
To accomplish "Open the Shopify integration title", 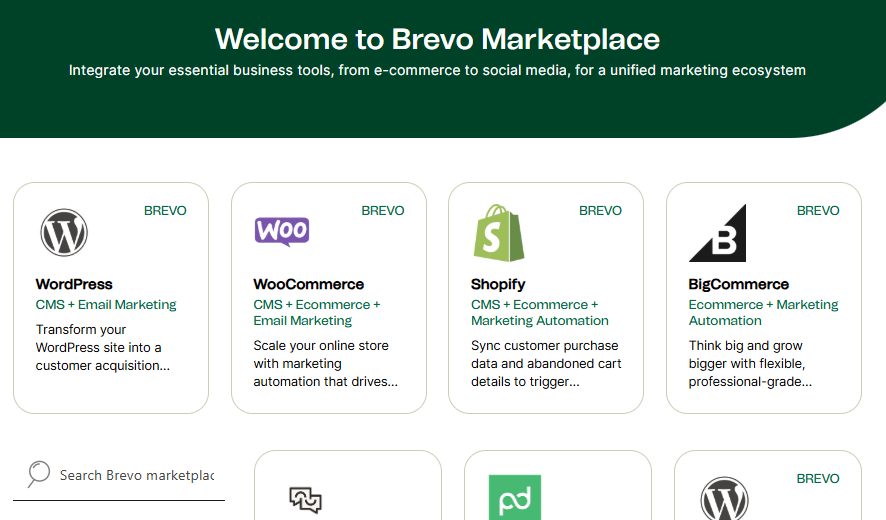I will pos(498,284).
